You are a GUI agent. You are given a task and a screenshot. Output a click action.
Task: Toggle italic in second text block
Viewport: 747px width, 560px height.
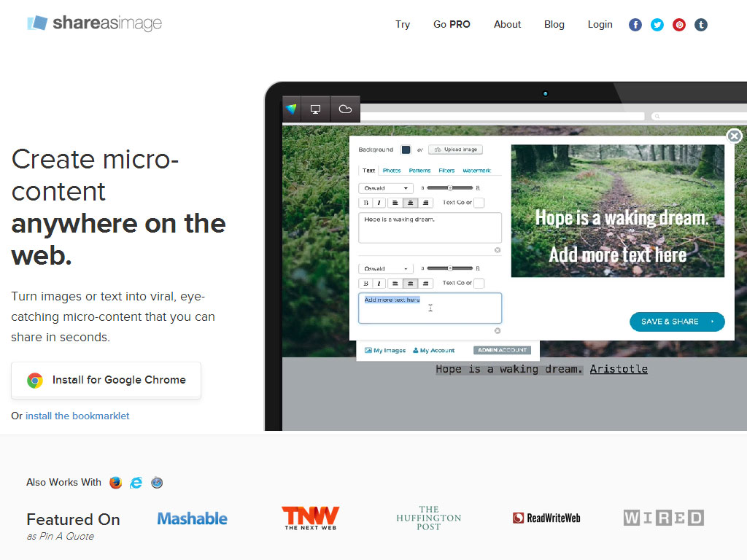click(379, 284)
